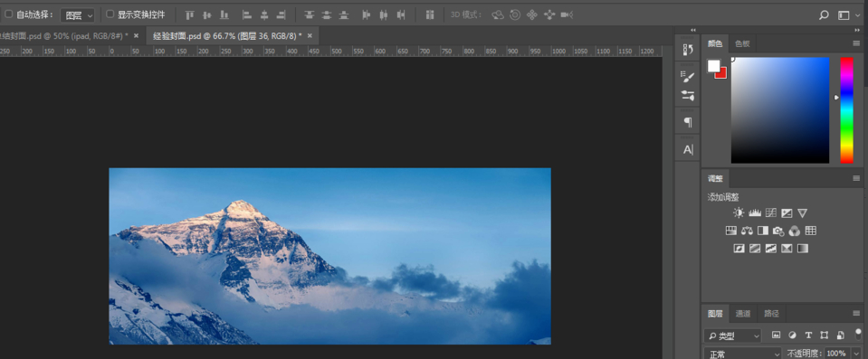Viewport: 868px width, 359px height.
Task: Open the search magnifier icon
Action: click(824, 15)
